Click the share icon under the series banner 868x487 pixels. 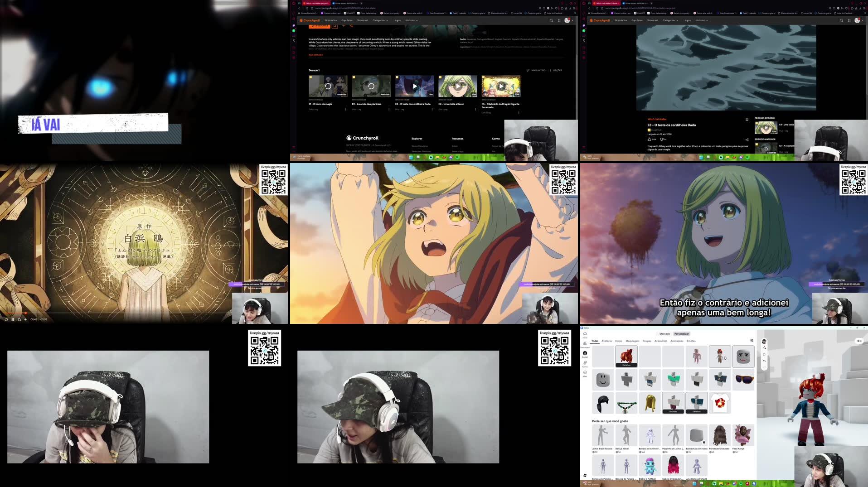point(351,26)
